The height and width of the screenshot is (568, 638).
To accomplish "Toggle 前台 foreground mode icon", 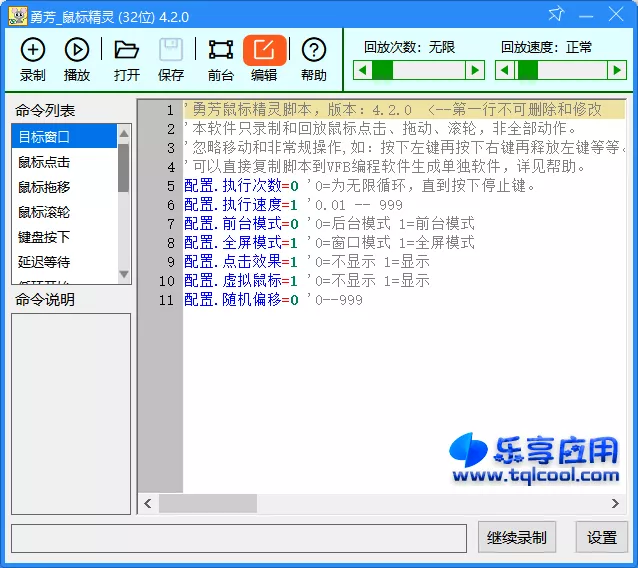I will [221, 50].
